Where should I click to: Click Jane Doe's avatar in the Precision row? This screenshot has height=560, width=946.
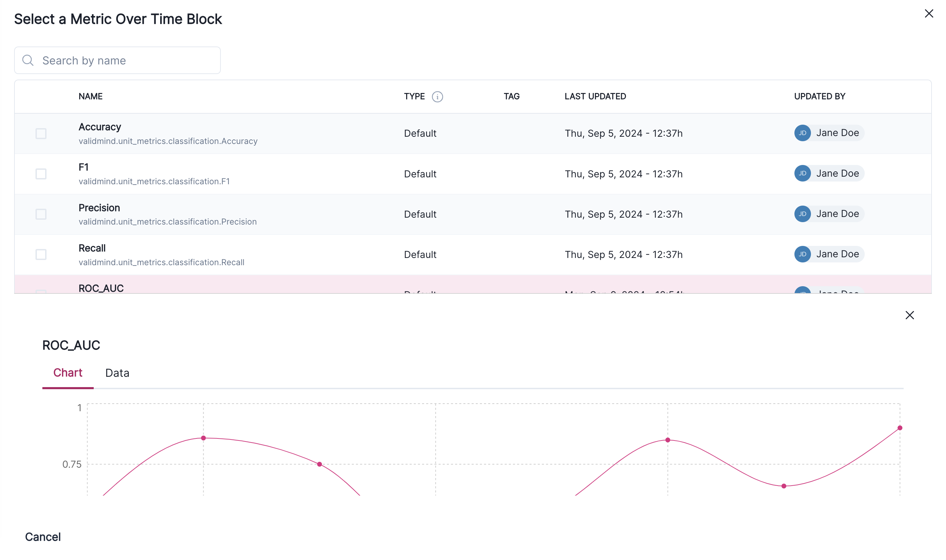click(803, 214)
